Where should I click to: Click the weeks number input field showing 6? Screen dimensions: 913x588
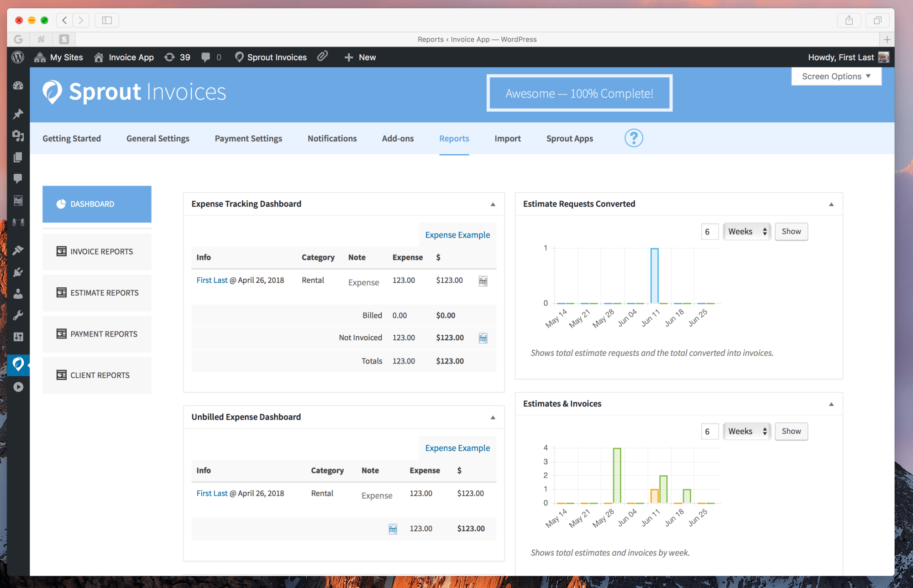[x=710, y=231]
